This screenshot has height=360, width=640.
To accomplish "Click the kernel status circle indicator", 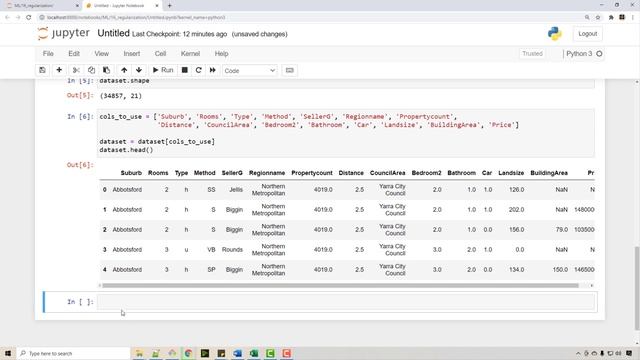I will pyautogui.click(x=599, y=53).
